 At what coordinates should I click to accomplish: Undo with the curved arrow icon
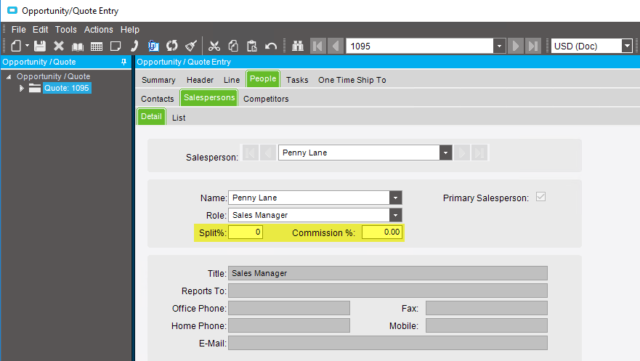271,46
